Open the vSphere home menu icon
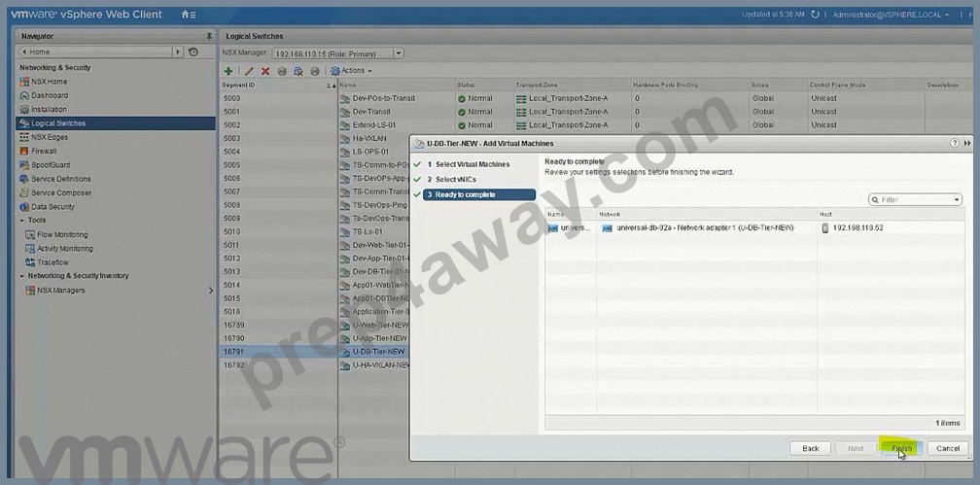Image resolution: width=980 pixels, height=485 pixels. coord(189,15)
